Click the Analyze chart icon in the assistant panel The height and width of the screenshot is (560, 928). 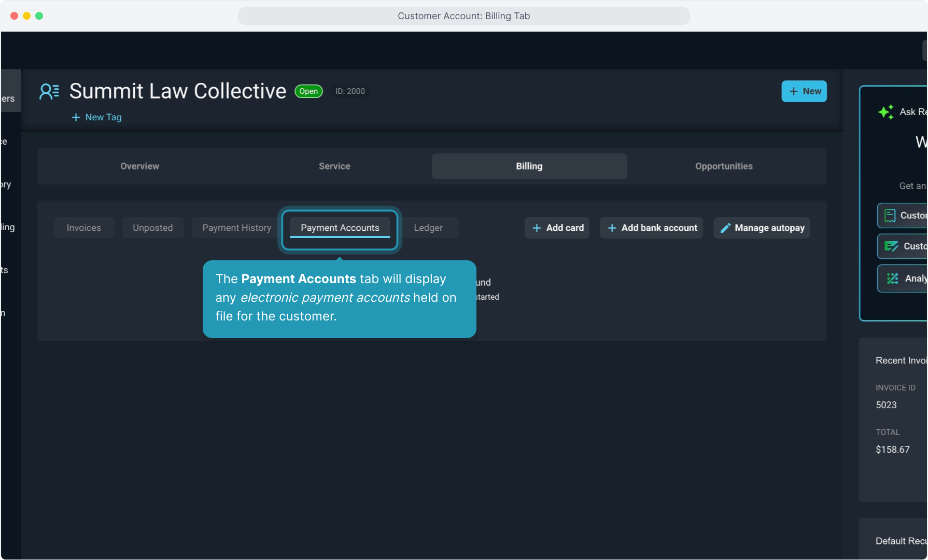[892, 279]
